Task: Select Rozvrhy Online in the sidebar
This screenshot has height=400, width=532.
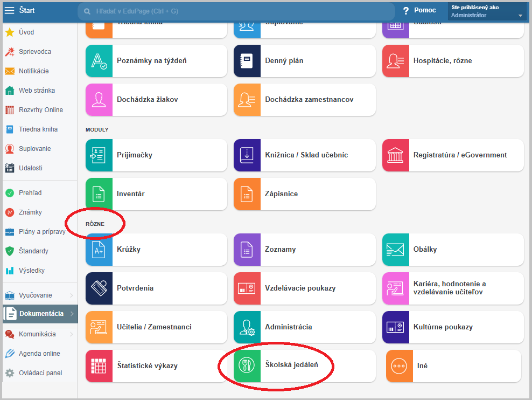Action: pyautogui.click(x=40, y=110)
